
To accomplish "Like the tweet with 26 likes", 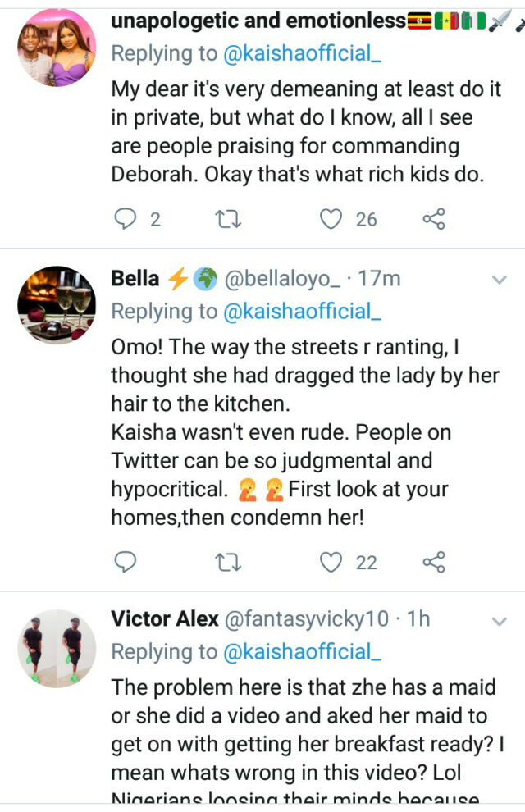I will (331, 219).
